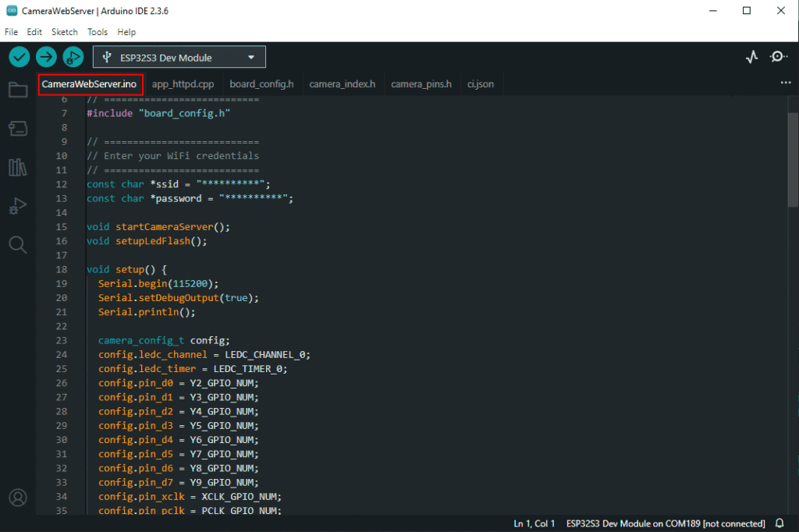Switch to the ci.json tab
This screenshot has width=799, height=532.
481,84
